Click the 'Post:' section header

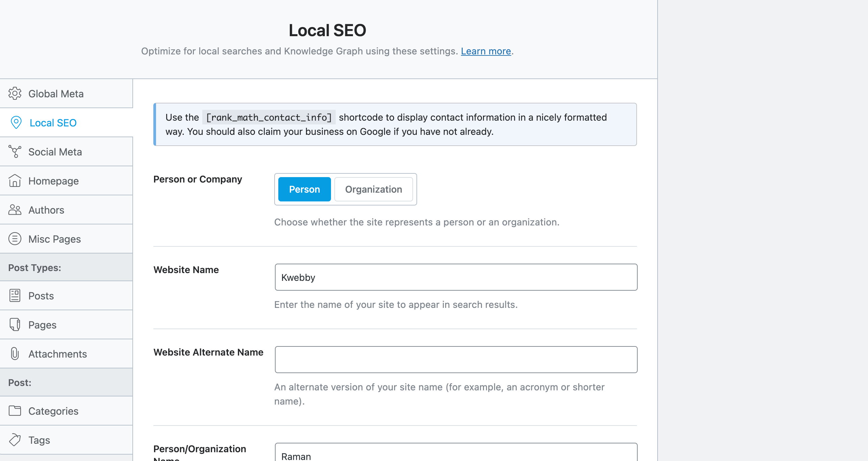point(66,382)
